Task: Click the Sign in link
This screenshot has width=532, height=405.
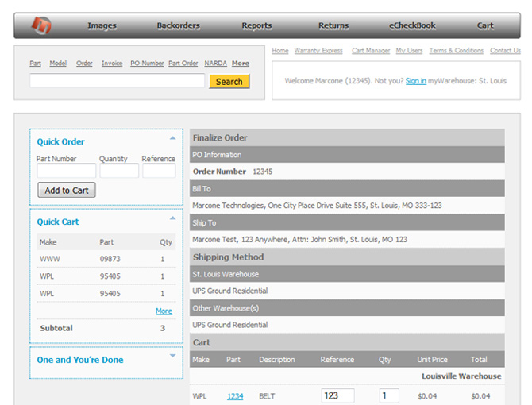Action: (415, 81)
